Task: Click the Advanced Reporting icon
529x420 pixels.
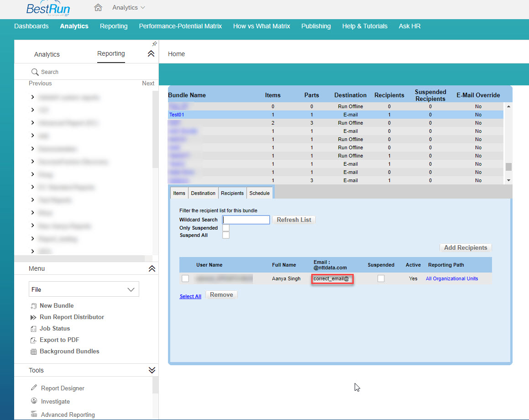Action: [34, 414]
